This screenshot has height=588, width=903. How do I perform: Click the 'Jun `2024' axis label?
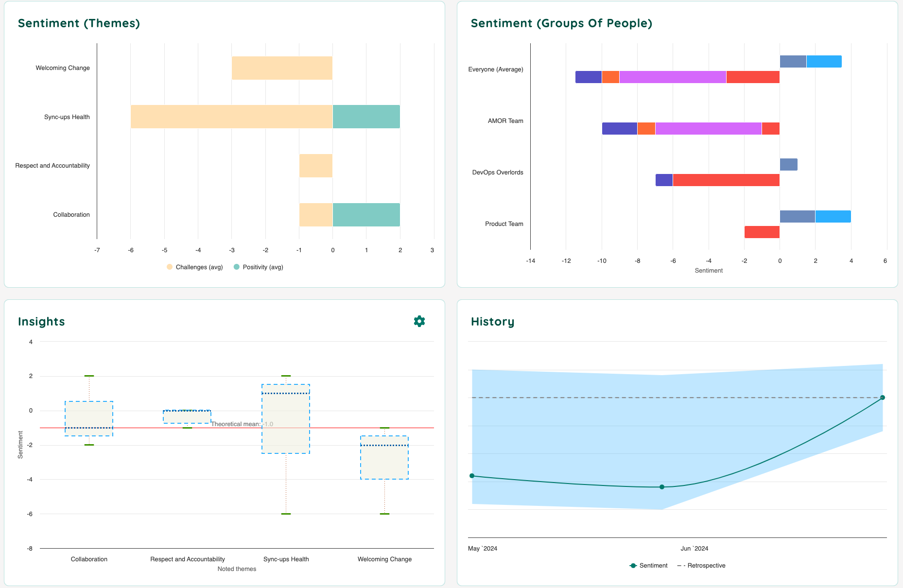[x=694, y=549]
